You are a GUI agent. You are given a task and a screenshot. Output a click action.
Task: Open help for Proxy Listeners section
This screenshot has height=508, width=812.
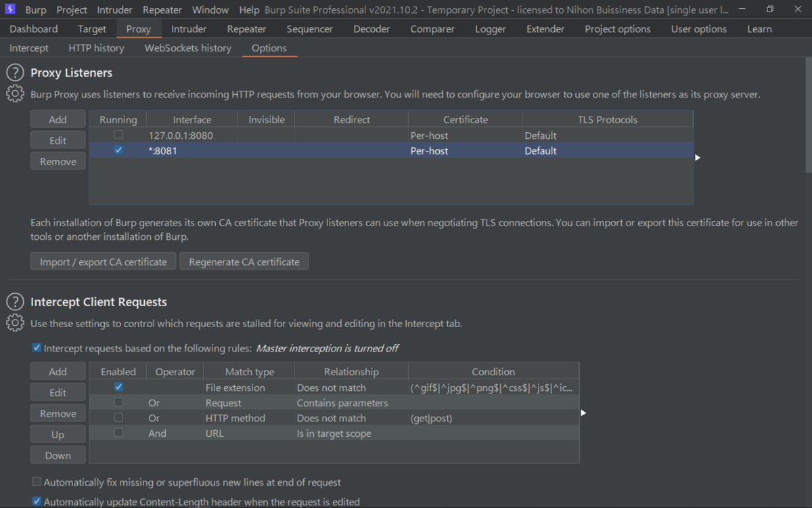click(15, 72)
